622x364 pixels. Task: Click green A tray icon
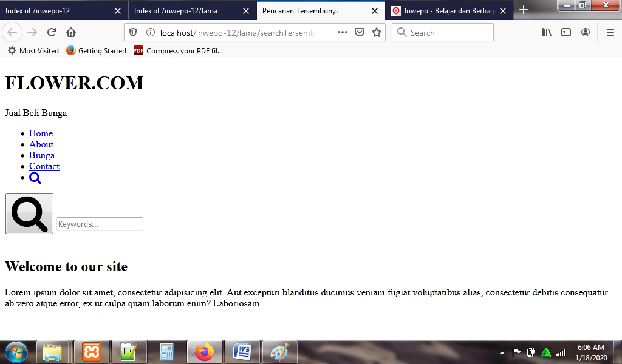pos(546,352)
